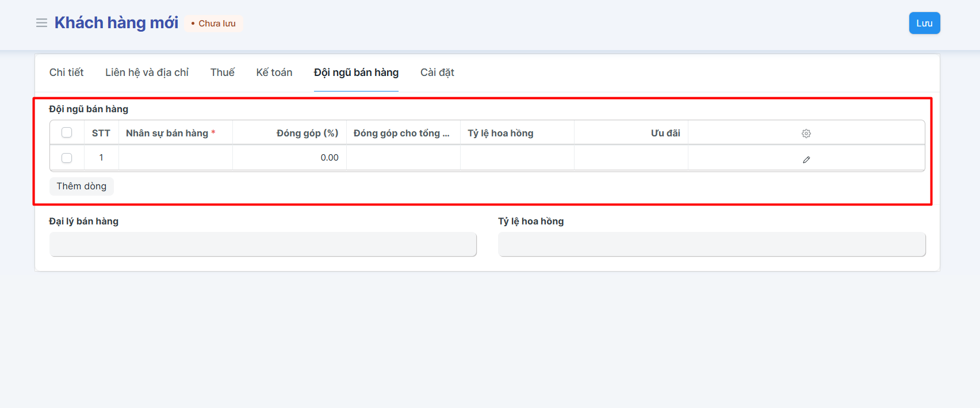Open table column settings gear
This screenshot has height=408, width=980.
pos(806,134)
